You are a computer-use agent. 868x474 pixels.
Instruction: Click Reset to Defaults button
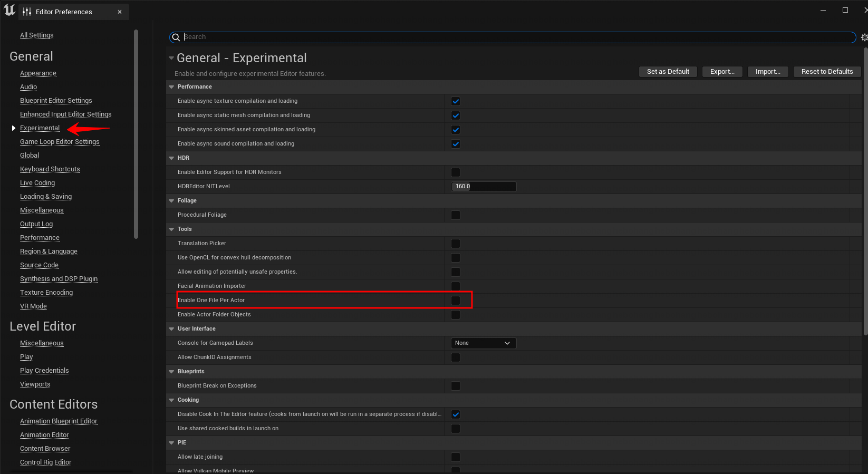point(827,72)
